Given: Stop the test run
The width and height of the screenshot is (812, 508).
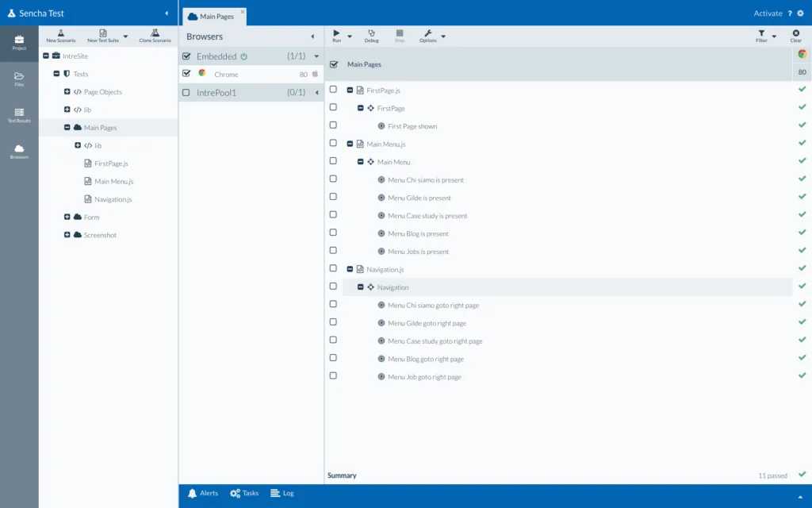Looking at the screenshot, I should 400,36.
